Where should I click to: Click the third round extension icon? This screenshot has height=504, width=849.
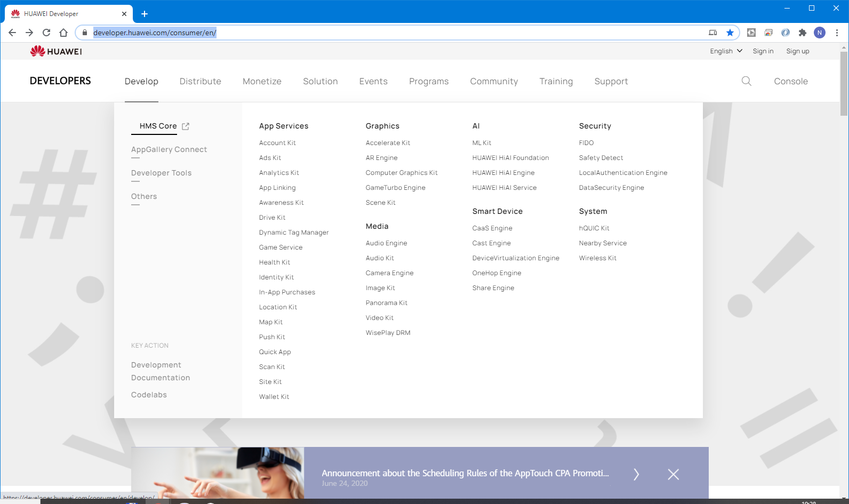coord(786,33)
